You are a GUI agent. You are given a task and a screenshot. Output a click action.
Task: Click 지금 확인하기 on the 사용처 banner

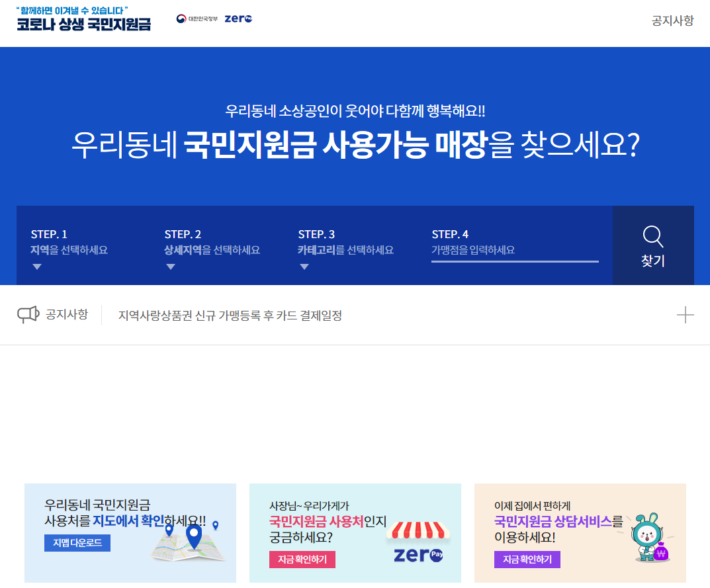(302, 559)
